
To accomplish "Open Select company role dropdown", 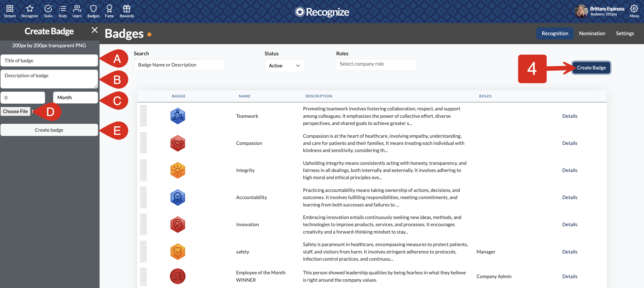I will click(x=376, y=64).
